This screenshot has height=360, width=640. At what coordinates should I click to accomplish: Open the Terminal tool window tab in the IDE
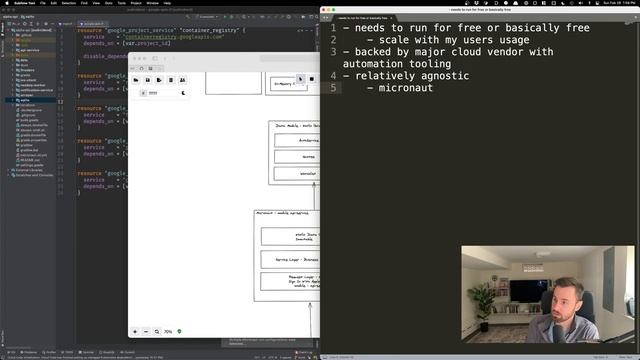click(87, 352)
